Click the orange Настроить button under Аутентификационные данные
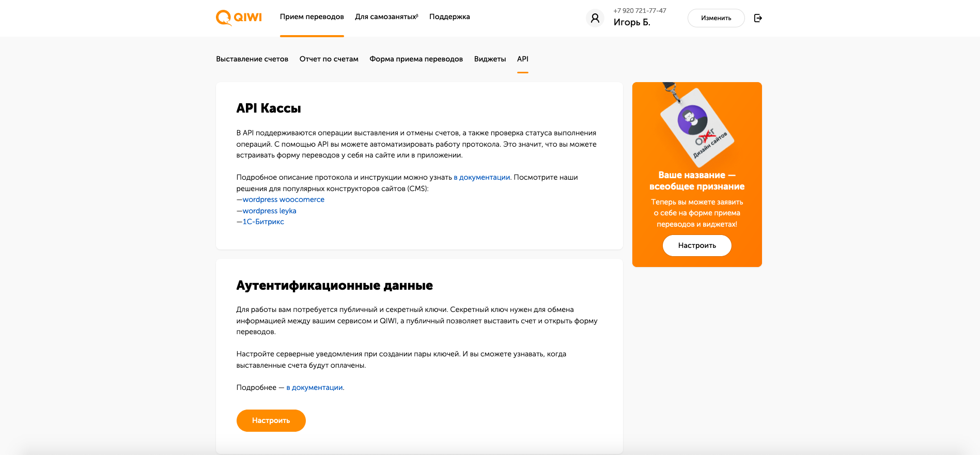Screen dimensions: 980x455 pyautogui.click(x=271, y=420)
